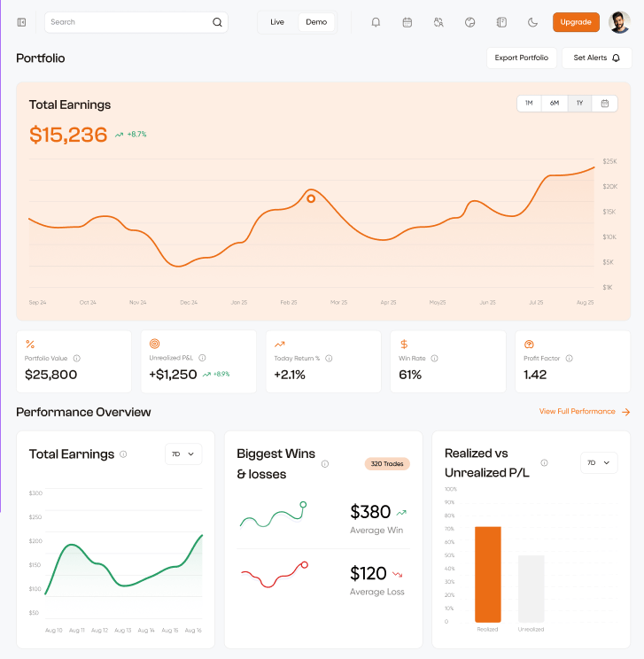Click the +8.7% earnings change indicator
This screenshot has height=659, width=644.
tap(131, 135)
